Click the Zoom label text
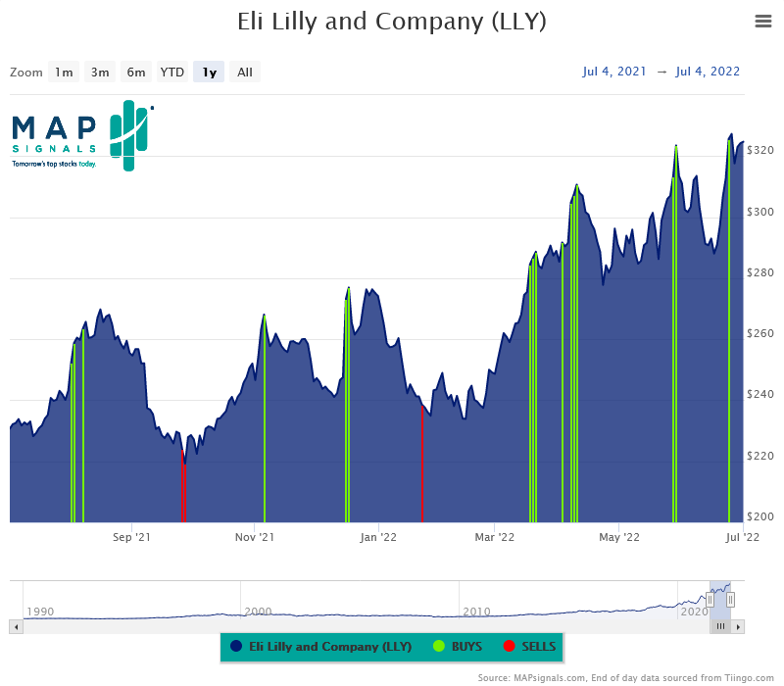 pos(26,73)
